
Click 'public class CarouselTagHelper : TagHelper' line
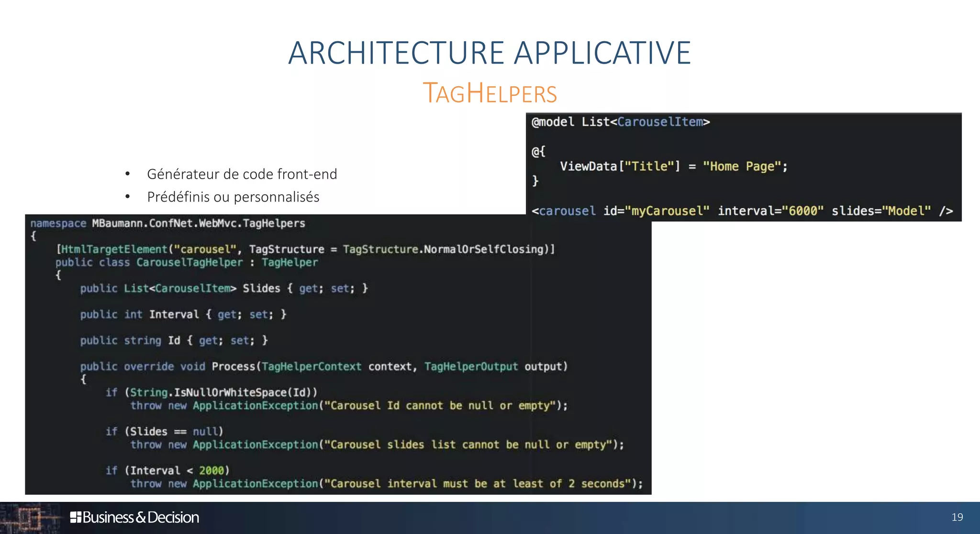pos(187,262)
